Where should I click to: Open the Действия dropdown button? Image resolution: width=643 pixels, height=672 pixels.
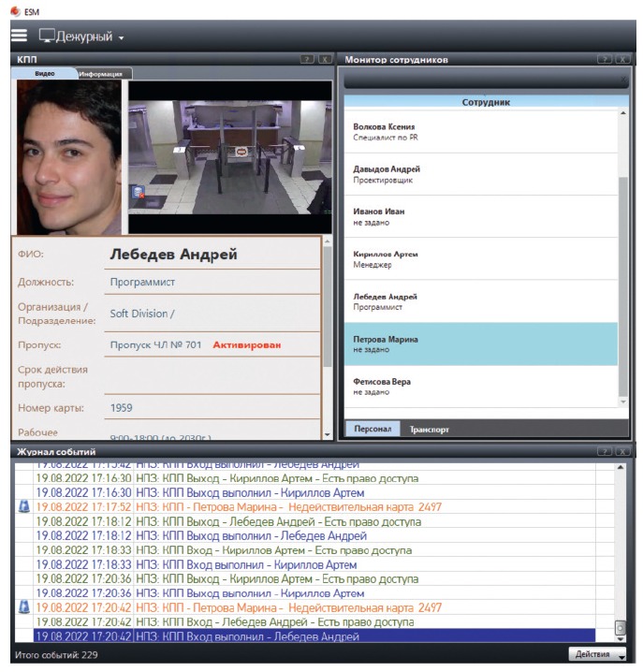596,654
